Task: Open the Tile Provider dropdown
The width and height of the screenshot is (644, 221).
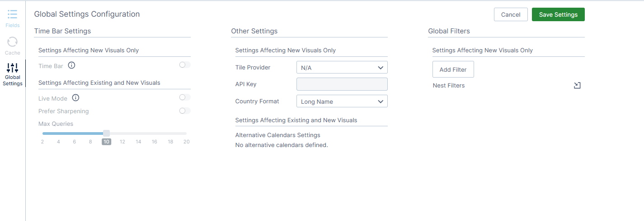Action: (342, 68)
